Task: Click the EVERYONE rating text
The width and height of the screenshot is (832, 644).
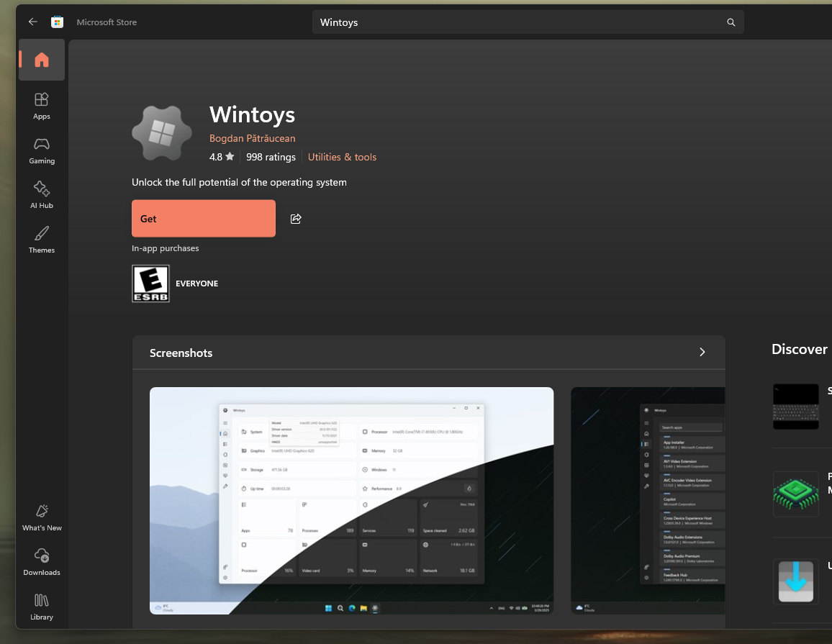Action: pyautogui.click(x=197, y=284)
